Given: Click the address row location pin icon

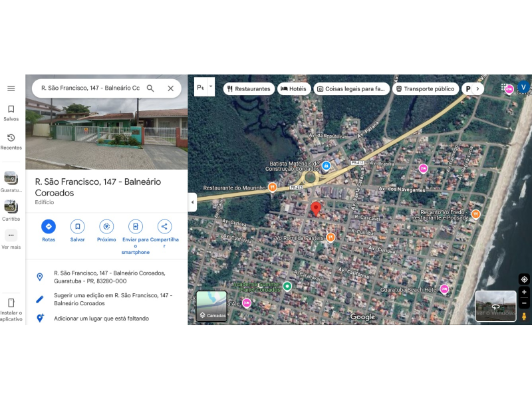Looking at the screenshot, I should point(40,277).
